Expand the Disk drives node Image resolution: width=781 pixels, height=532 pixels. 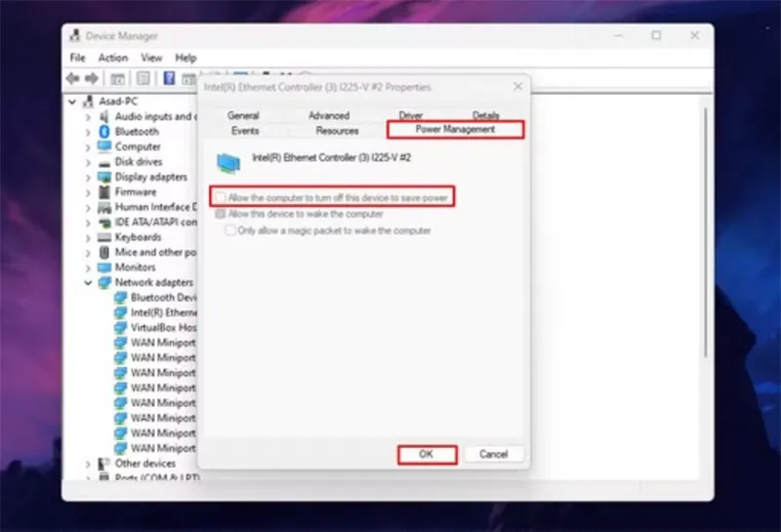[x=88, y=162]
